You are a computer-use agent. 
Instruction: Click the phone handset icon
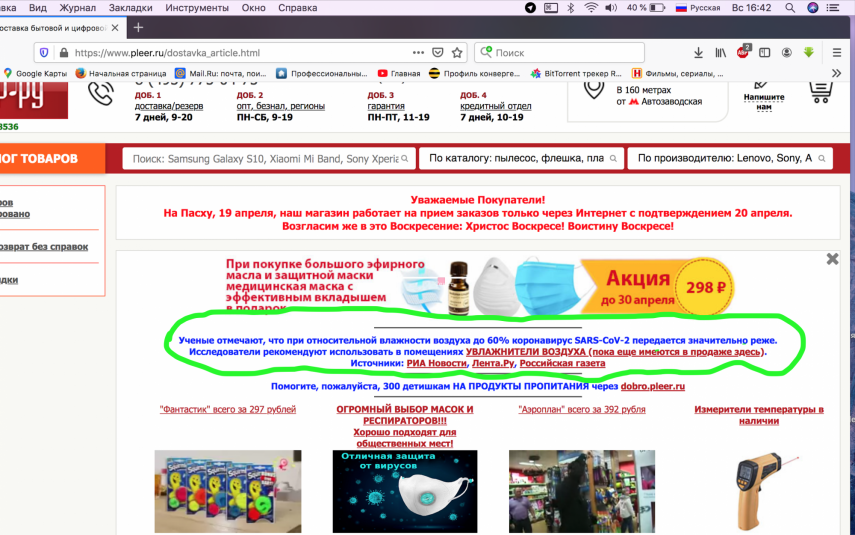pos(101,93)
